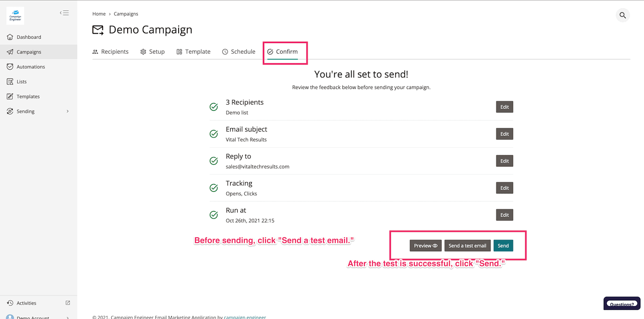
Task: Collapse the sidebar using the menu icon
Action: [x=64, y=13]
